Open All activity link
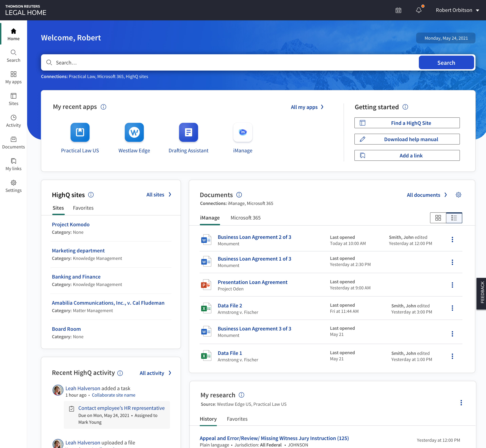 [x=155, y=373]
